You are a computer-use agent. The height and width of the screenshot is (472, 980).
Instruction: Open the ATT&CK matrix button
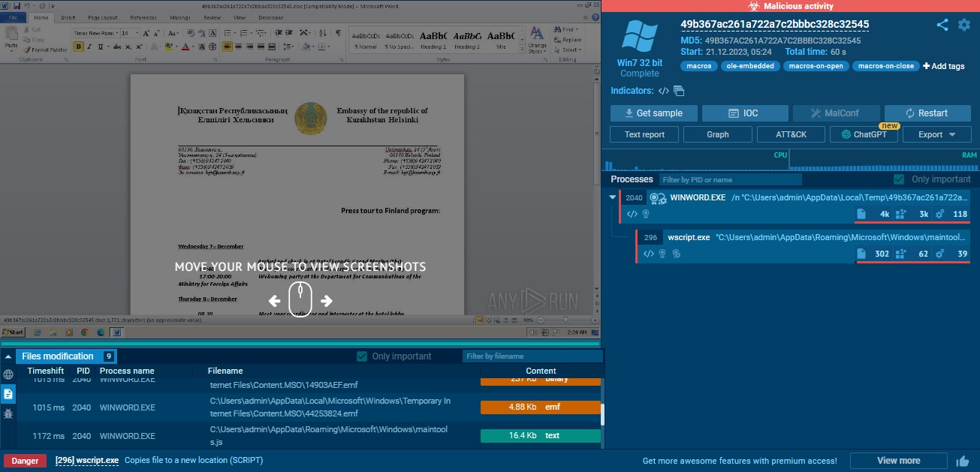pyautogui.click(x=792, y=134)
